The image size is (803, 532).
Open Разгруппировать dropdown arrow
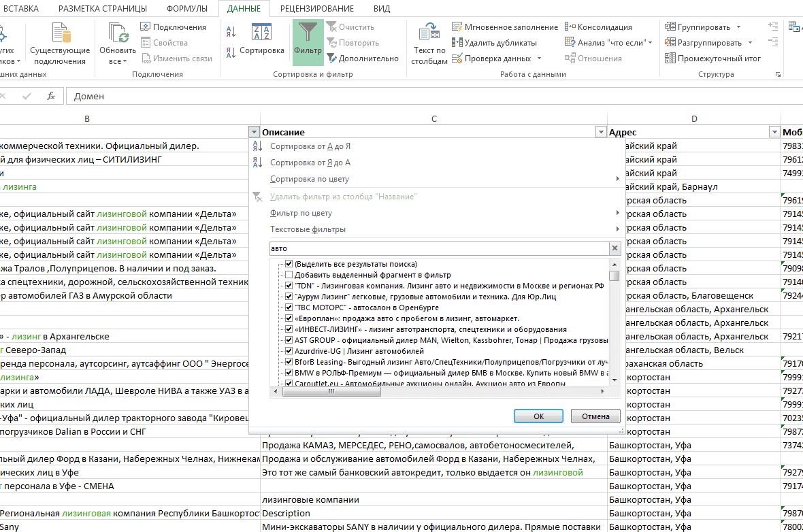coord(750,43)
